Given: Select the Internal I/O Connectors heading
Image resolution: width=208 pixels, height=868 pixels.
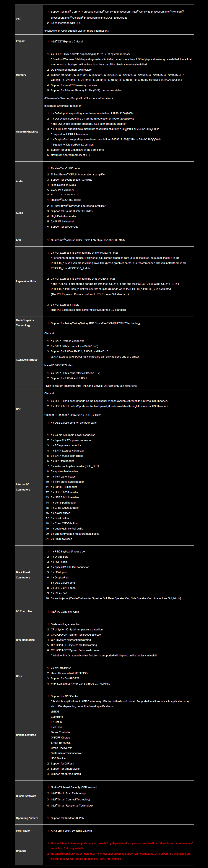Looking at the screenshot, I should pos(23,487).
